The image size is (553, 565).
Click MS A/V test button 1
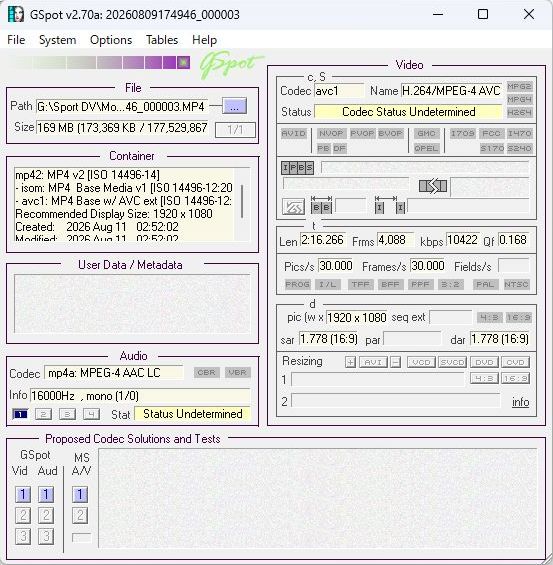pos(80,494)
